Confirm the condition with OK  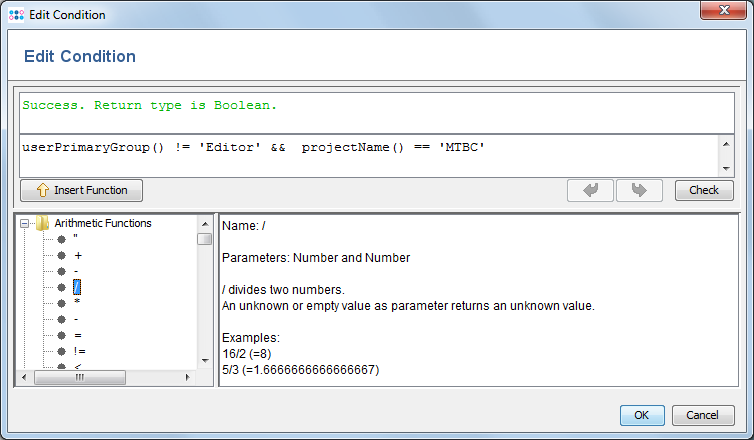pyautogui.click(x=641, y=414)
